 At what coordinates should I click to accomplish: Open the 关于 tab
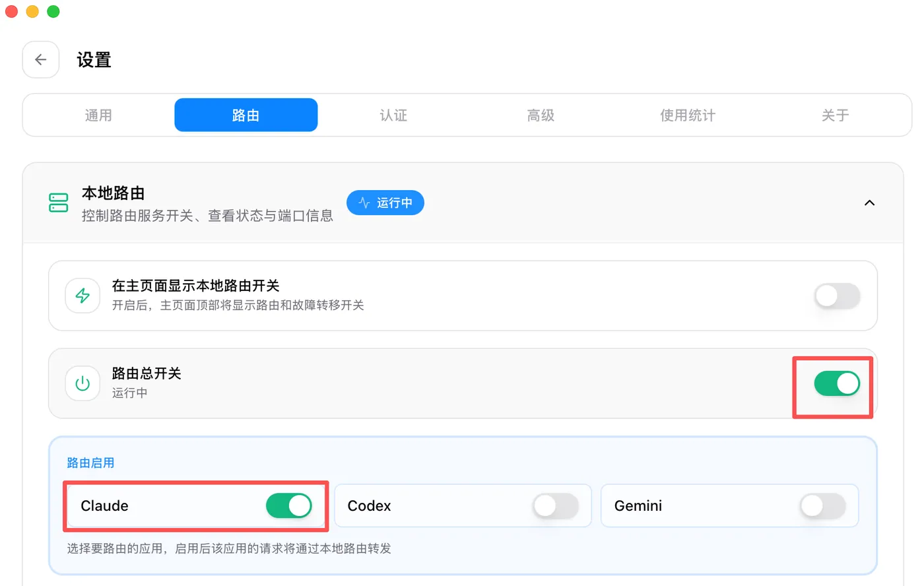pyautogui.click(x=835, y=115)
